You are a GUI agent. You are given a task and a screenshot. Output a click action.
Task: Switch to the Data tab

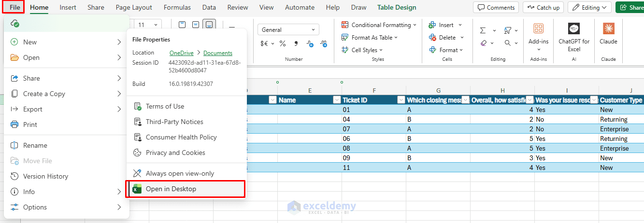[209, 7]
